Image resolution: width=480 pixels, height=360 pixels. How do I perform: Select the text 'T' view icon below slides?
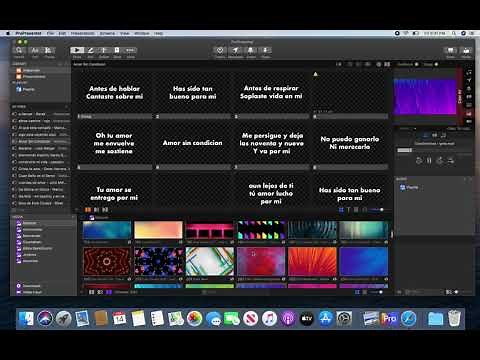click(x=349, y=210)
